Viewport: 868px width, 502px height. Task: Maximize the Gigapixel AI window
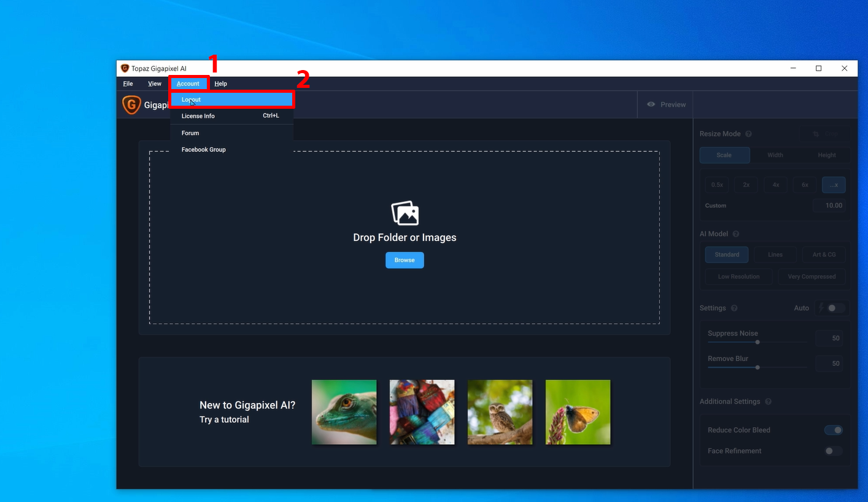(818, 68)
